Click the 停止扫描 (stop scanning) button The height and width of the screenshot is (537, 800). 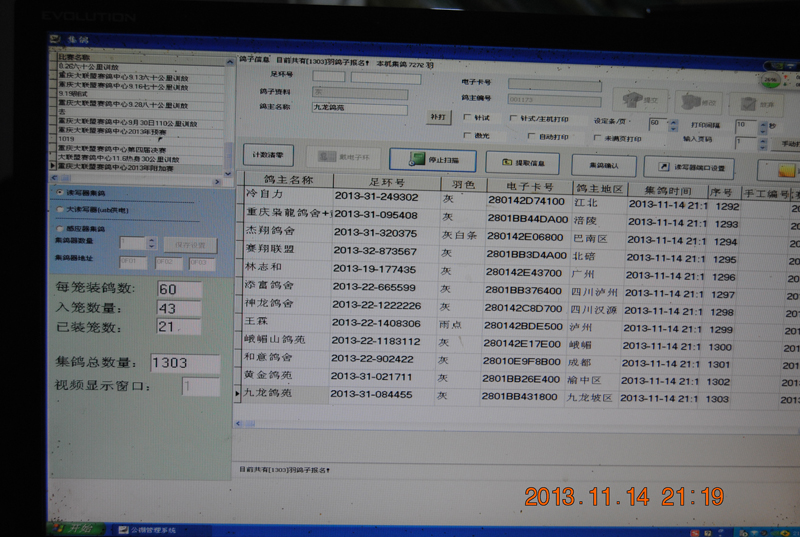(432, 161)
